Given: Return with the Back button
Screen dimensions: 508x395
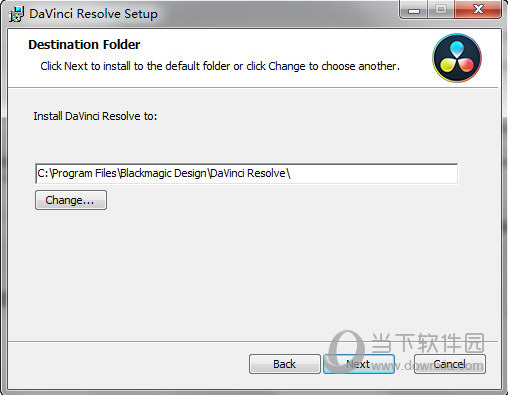Looking at the screenshot, I should click(x=285, y=364).
